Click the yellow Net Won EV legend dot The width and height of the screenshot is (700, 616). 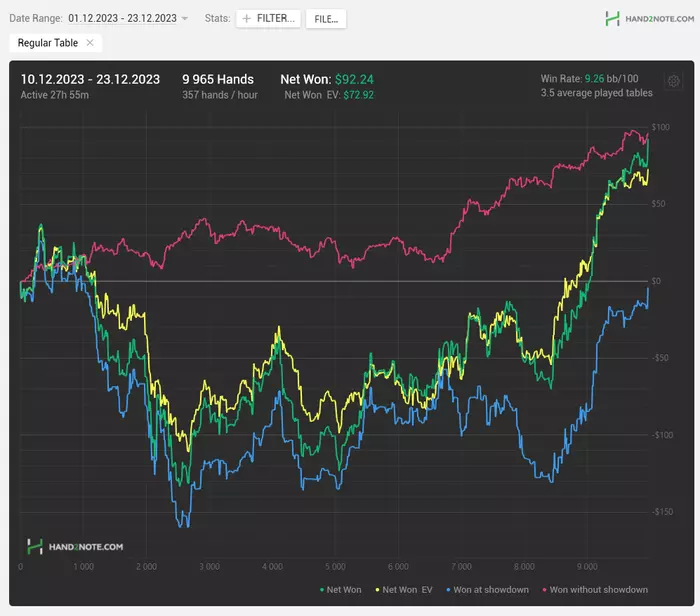point(377,590)
